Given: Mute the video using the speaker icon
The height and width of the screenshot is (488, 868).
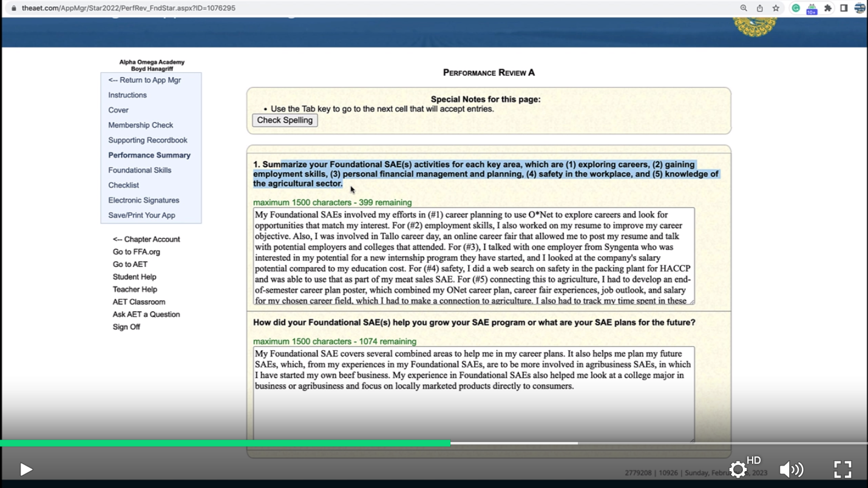Looking at the screenshot, I should coord(791,469).
